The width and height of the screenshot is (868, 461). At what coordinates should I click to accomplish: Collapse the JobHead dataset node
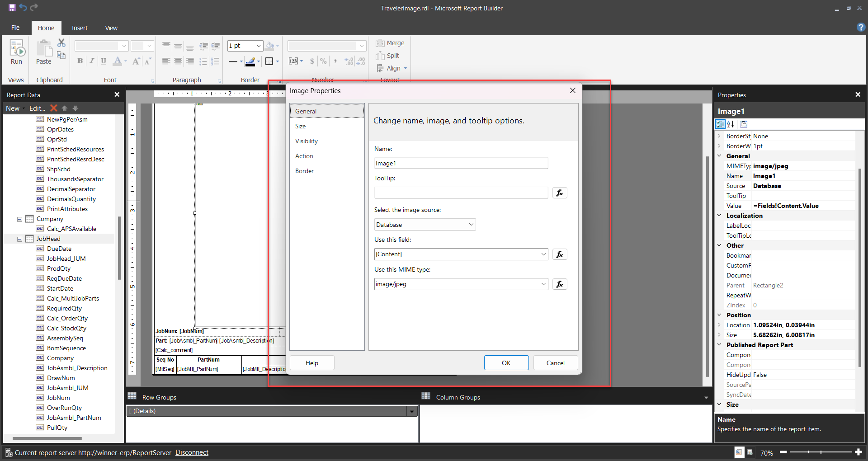point(20,239)
